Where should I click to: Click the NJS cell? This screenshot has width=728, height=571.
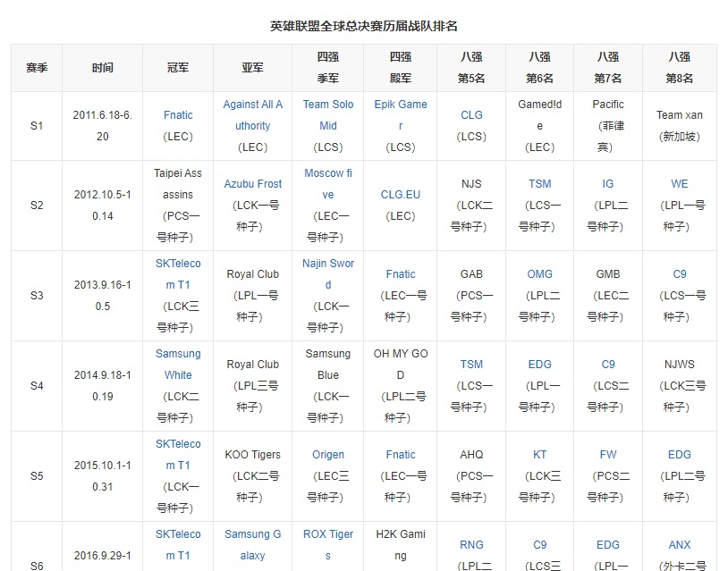click(471, 205)
